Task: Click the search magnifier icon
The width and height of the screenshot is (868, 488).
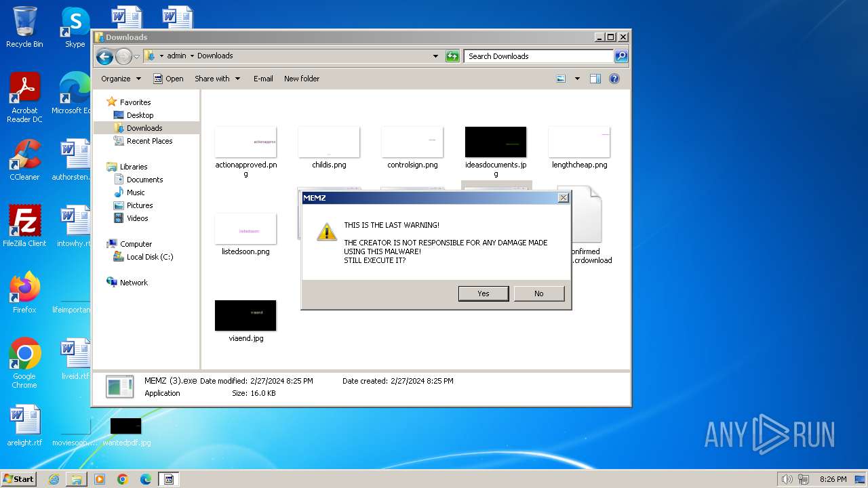Action: 621,56
